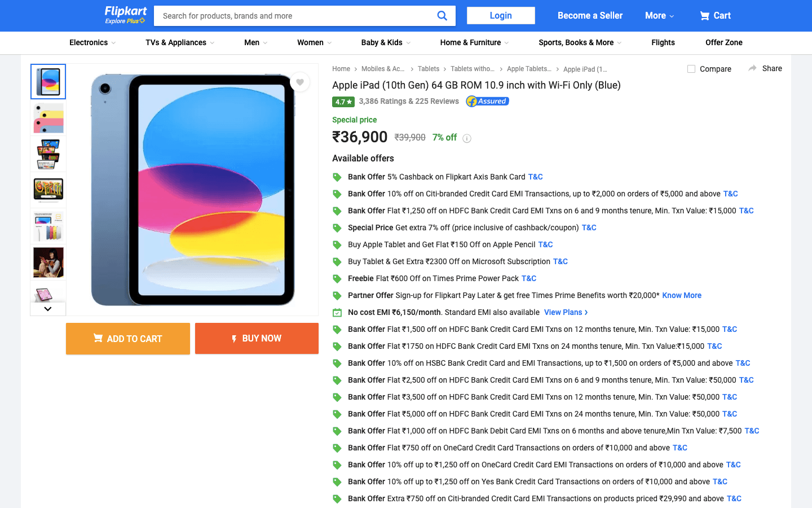
Task: Open the Baby & Kids menu
Action: point(386,42)
